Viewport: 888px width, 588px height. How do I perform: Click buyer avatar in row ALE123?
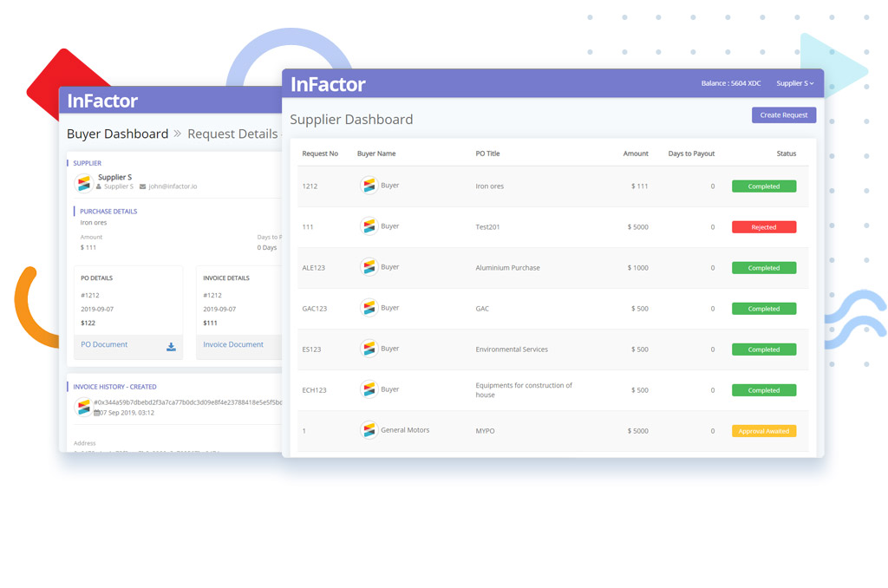369,267
